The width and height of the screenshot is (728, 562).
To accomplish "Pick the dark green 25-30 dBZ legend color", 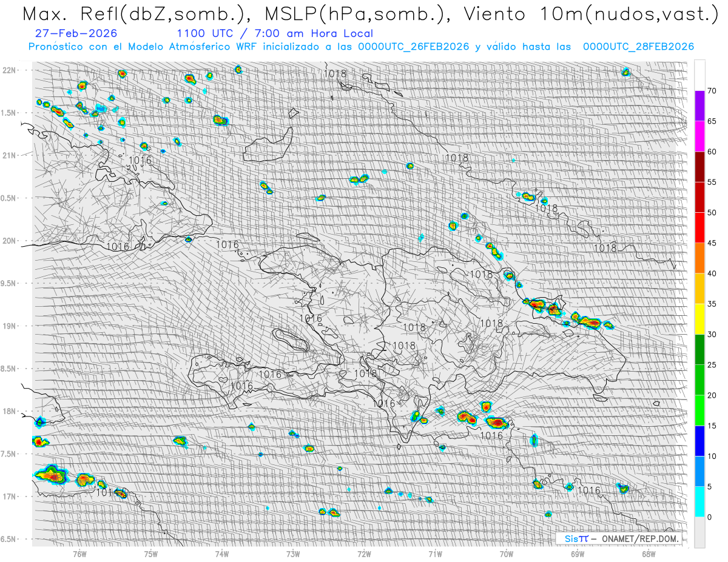I will pyautogui.click(x=699, y=349).
